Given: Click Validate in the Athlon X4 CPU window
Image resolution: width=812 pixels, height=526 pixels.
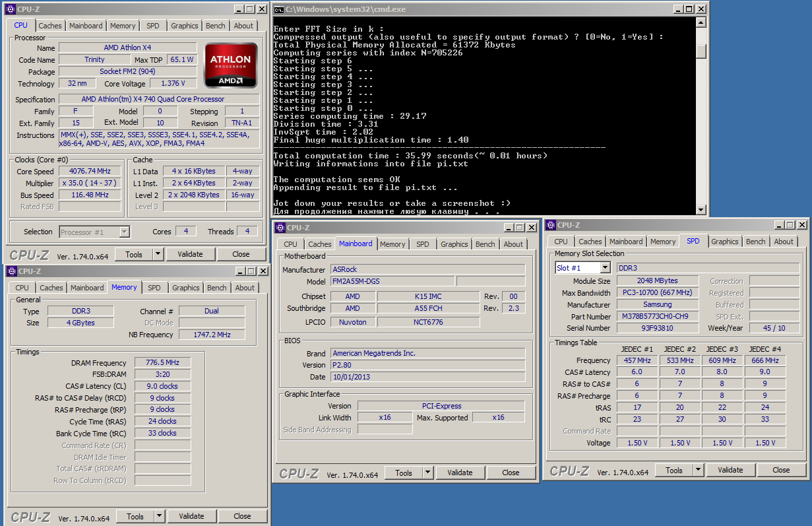Looking at the screenshot, I should coord(190,254).
